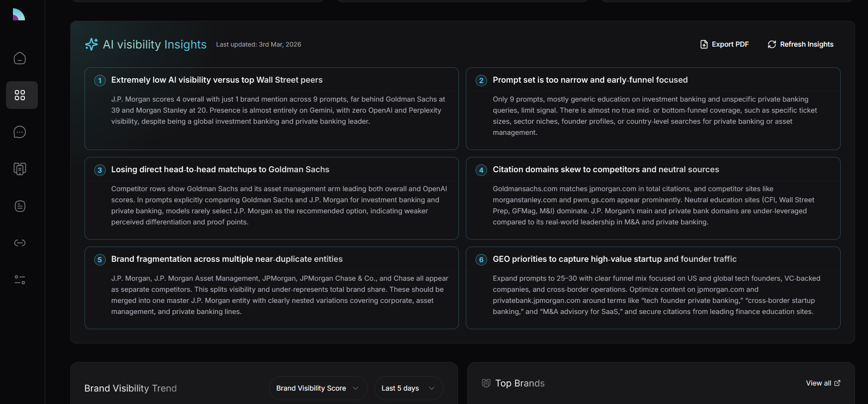This screenshot has width=868, height=404.
Task: Expand the Last 5 days dropdown
Action: pyautogui.click(x=408, y=388)
